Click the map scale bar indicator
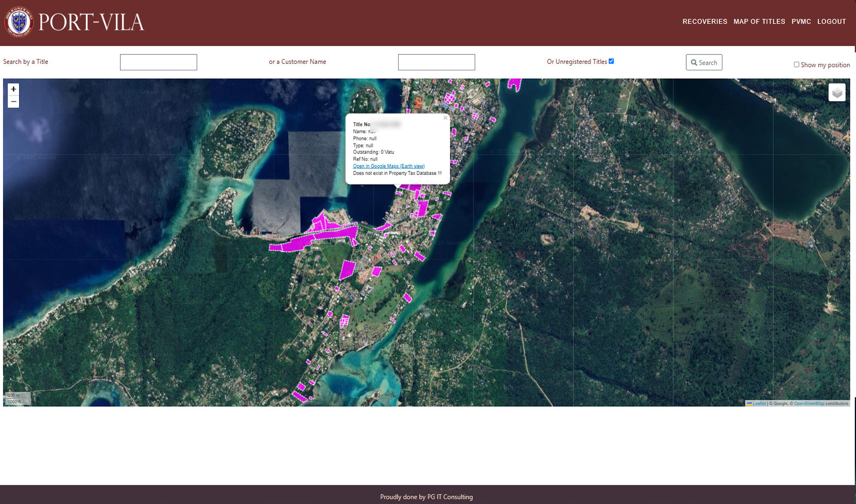The width and height of the screenshot is (856, 504). click(17, 398)
